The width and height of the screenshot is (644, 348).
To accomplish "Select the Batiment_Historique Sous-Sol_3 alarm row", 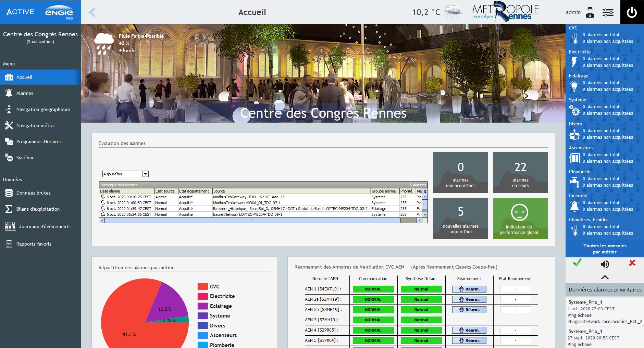I will (261, 209).
